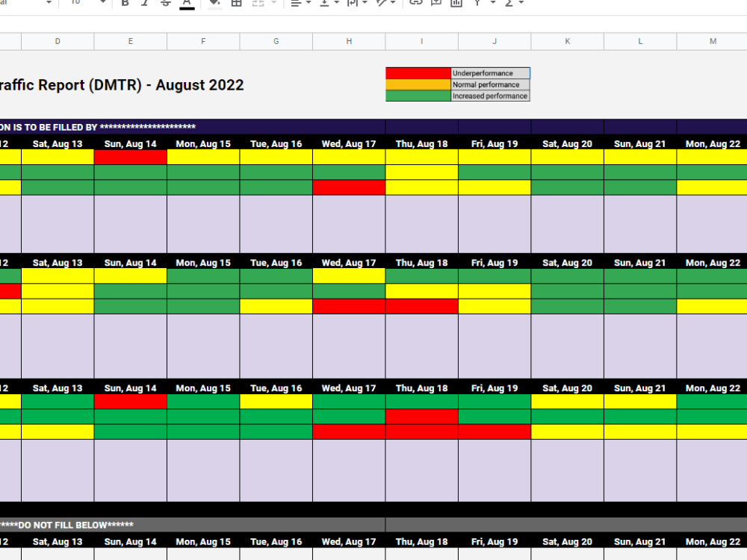This screenshot has width=747, height=560.
Task: Open the font family dropdown arrow
Action: point(49,3)
